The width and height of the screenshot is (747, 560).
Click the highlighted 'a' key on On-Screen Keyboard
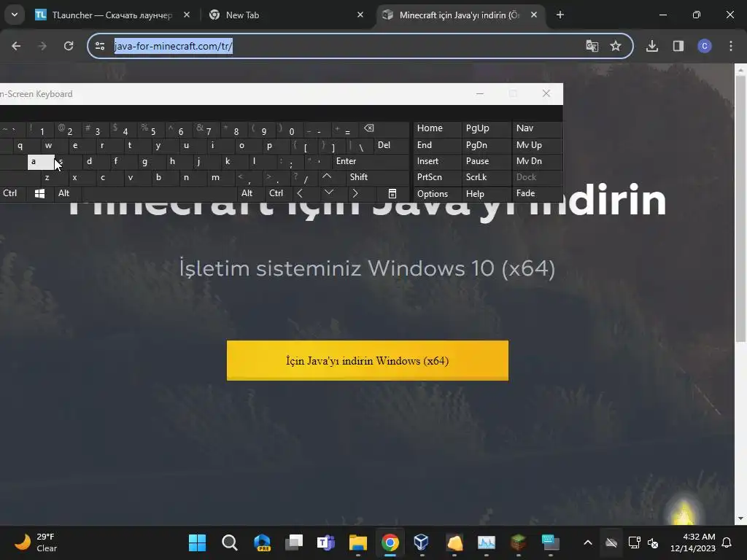pyautogui.click(x=41, y=162)
